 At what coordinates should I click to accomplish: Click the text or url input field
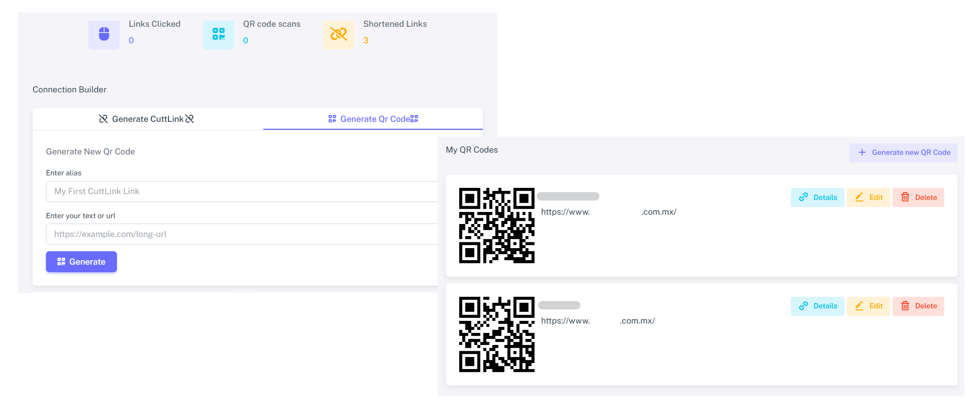(242, 234)
